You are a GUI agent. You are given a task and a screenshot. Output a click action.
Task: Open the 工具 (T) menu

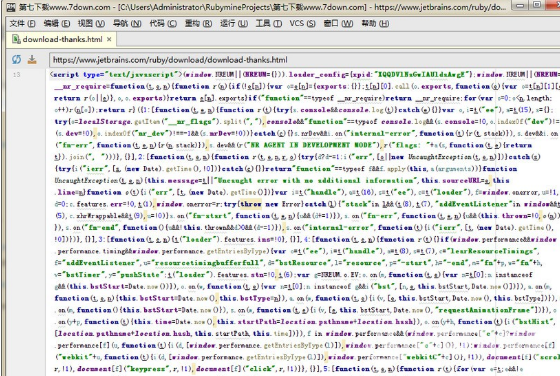coord(269,24)
